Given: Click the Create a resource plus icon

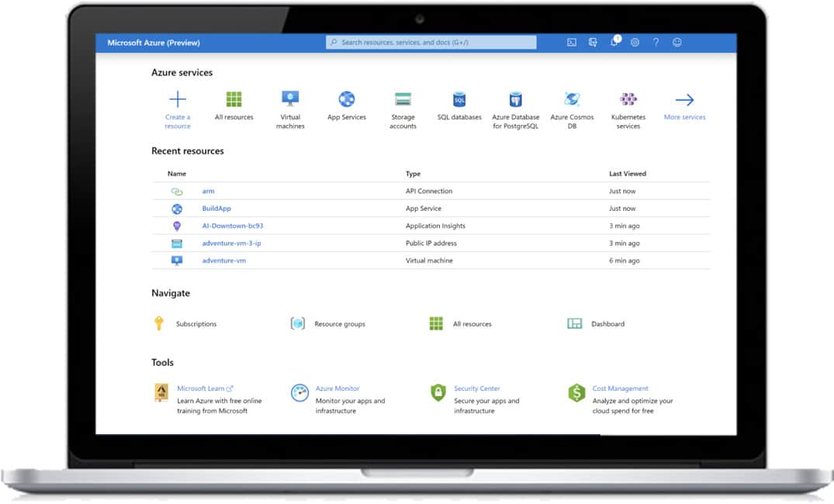Looking at the screenshot, I should tap(177, 99).
